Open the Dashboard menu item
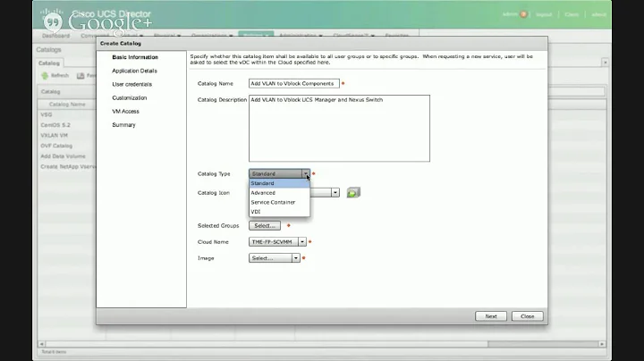The height and width of the screenshot is (361, 644). click(x=55, y=36)
